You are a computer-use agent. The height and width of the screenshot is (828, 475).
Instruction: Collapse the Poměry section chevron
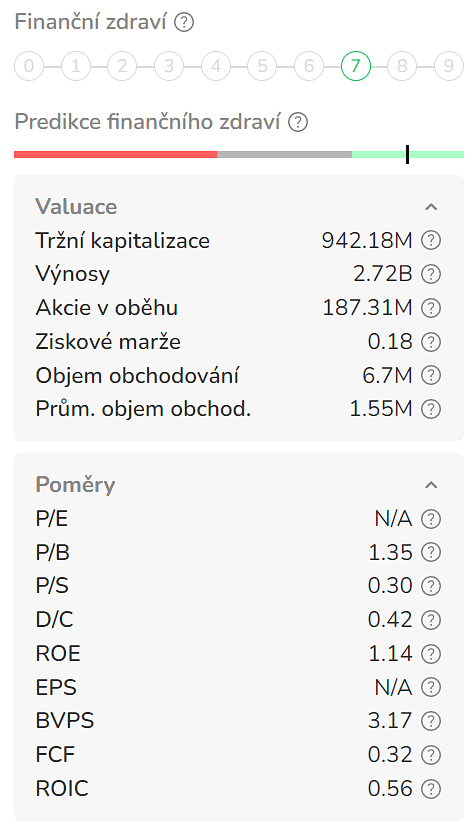point(431,485)
